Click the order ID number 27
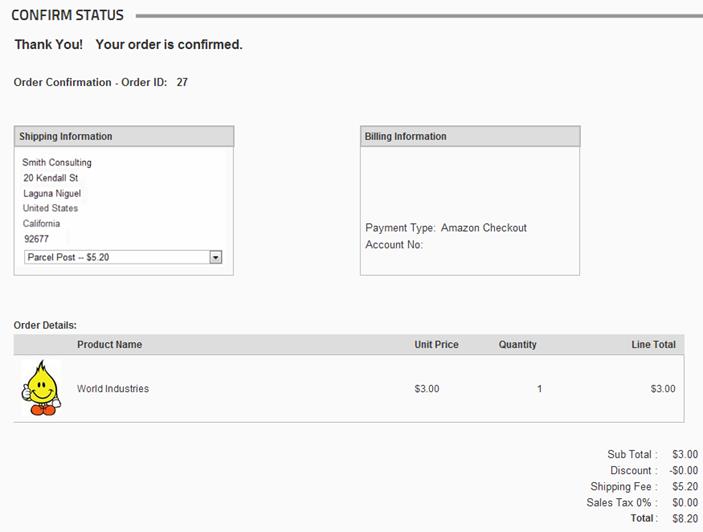 coord(182,82)
